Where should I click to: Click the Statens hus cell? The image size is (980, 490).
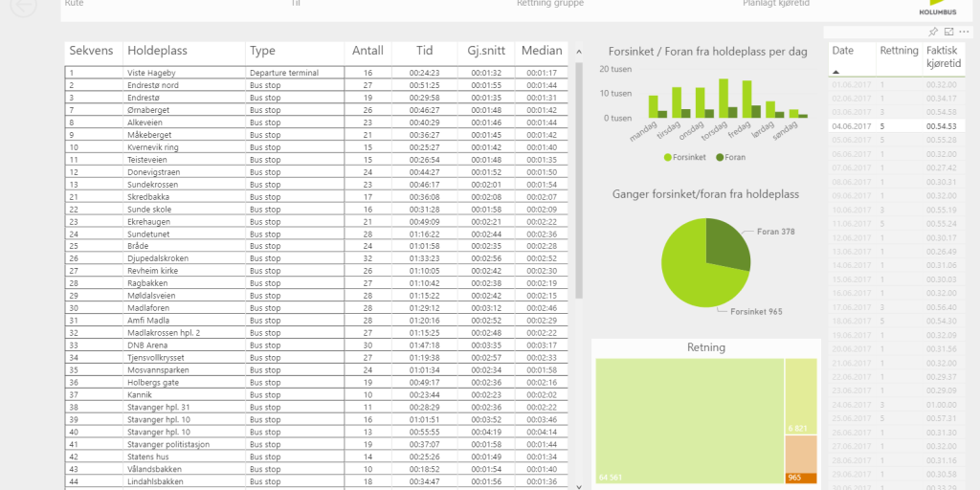pyautogui.click(x=185, y=457)
